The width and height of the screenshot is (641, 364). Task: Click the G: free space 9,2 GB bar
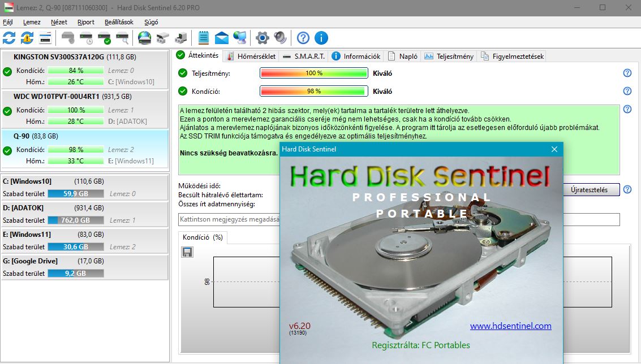click(x=76, y=274)
